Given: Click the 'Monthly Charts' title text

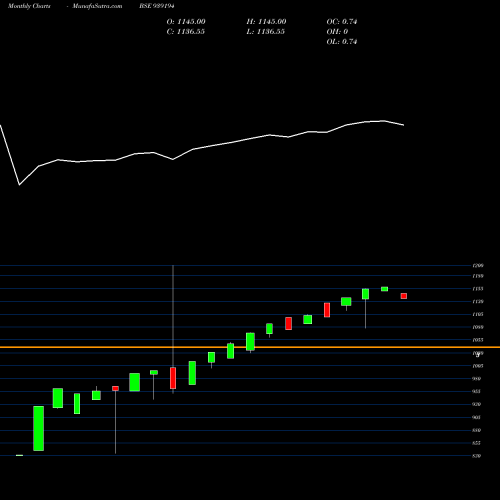Looking at the screenshot, I should point(29,6).
